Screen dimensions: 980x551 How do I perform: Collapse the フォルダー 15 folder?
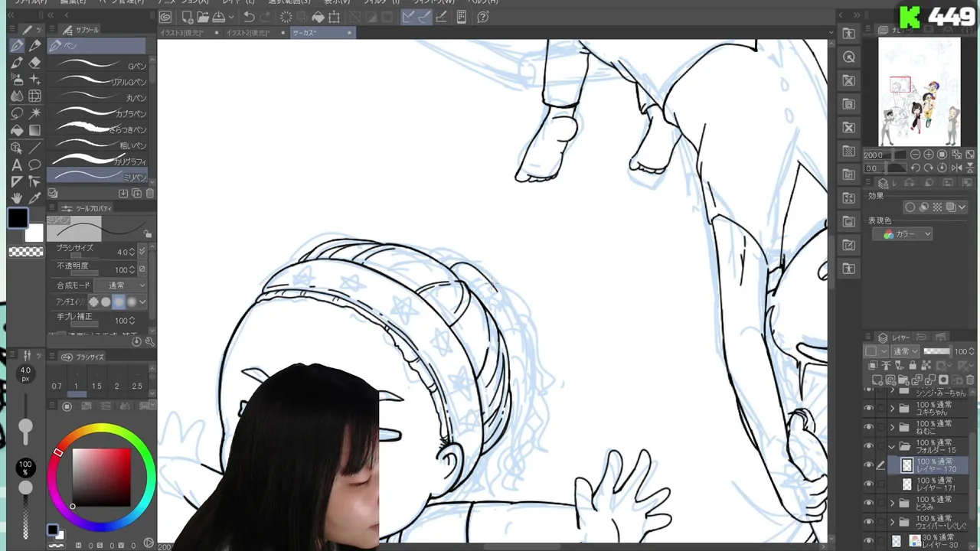click(x=892, y=446)
